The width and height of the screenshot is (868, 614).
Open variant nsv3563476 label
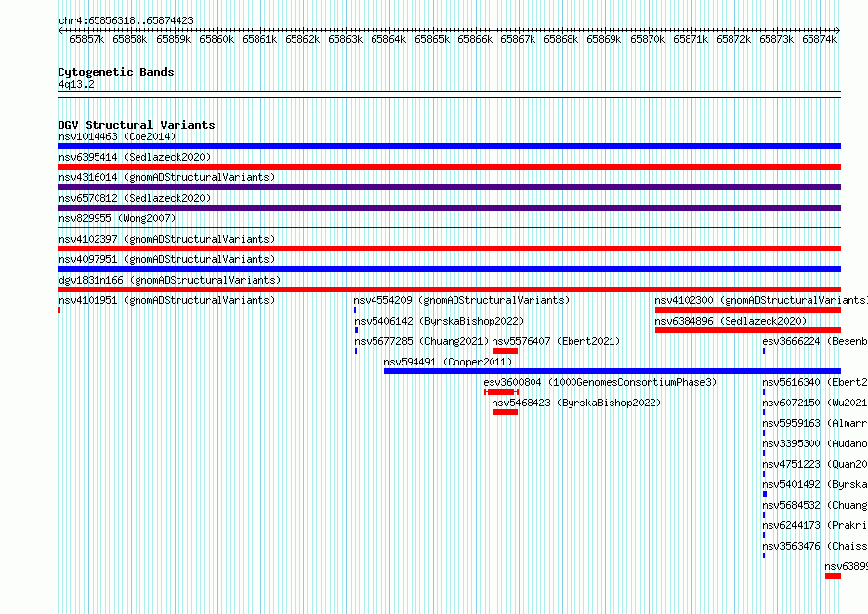pyautogui.click(x=815, y=546)
